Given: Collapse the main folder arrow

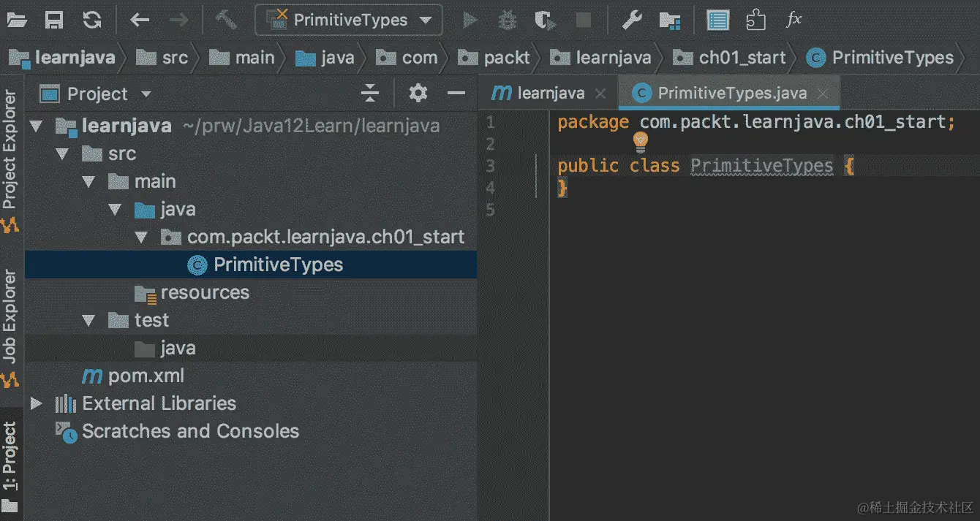Looking at the screenshot, I should coord(88,182).
